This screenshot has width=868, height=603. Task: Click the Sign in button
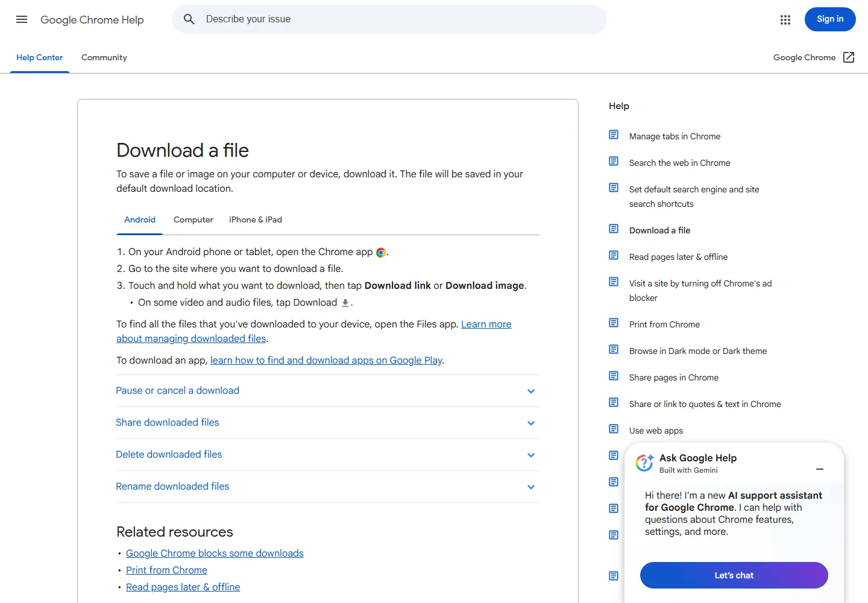tap(830, 19)
